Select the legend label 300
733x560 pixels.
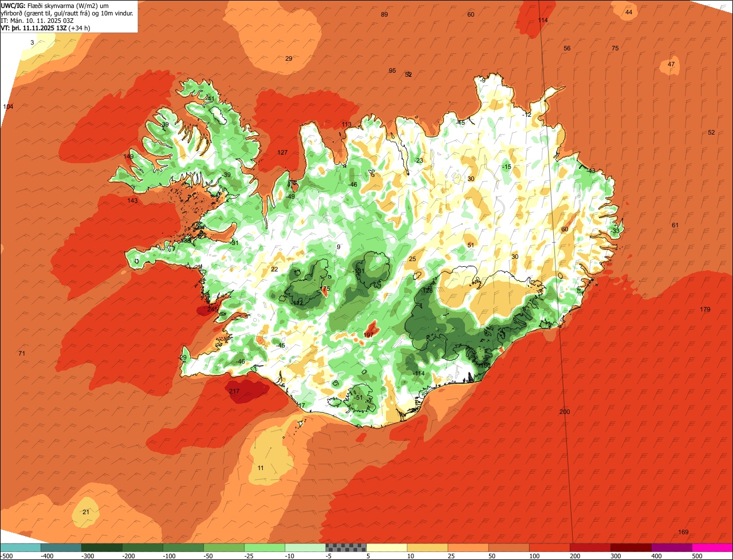coord(616,556)
